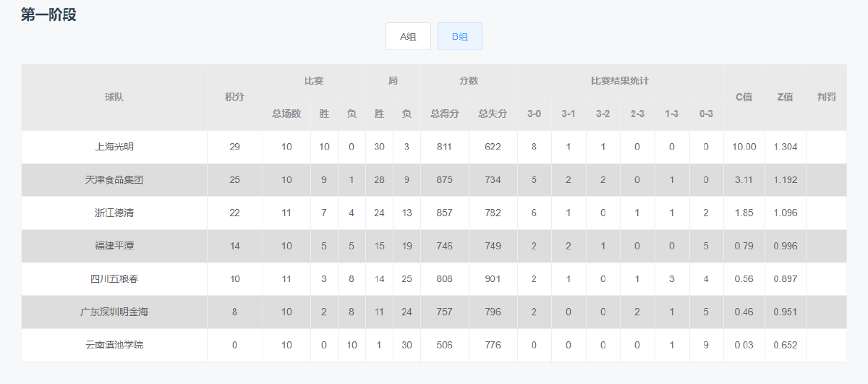Viewport: 868px width, 384px height.
Task: Click the 比赛结果统计 header
Action: click(620, 81)
